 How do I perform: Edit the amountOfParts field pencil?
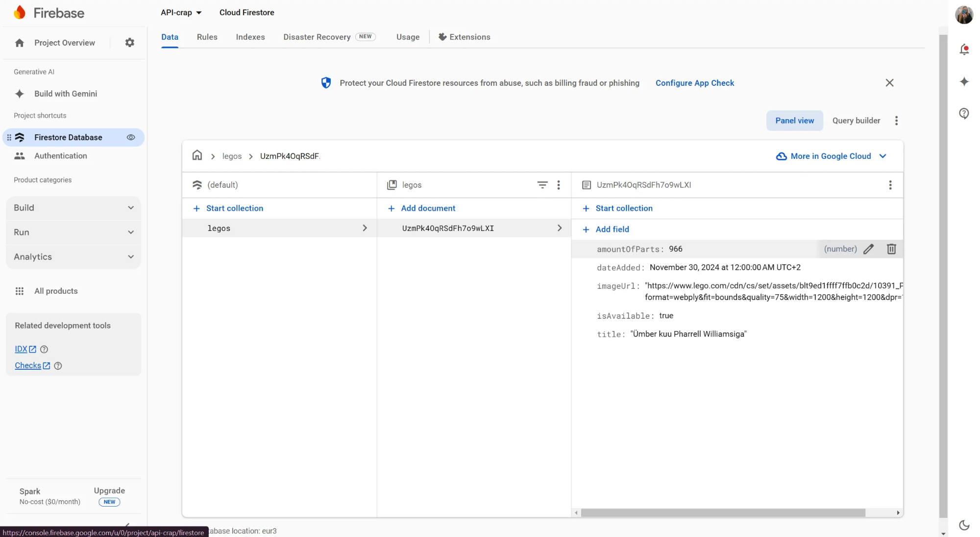868,249
